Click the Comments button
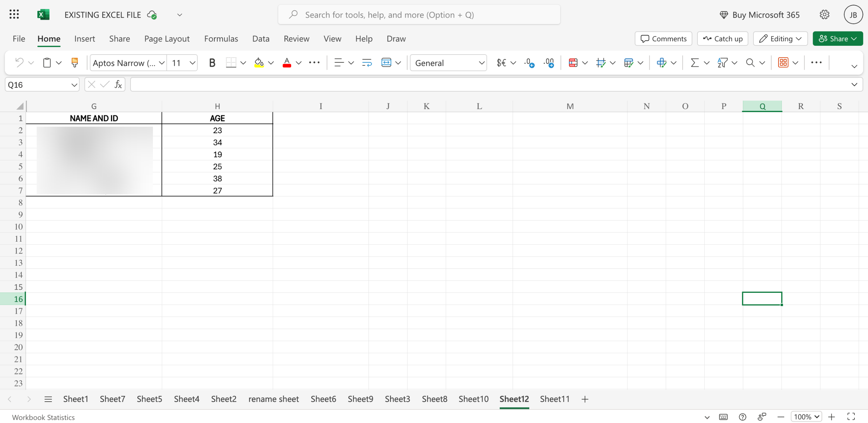The height and width of the screenshot is (423, 868). (664, 39)
